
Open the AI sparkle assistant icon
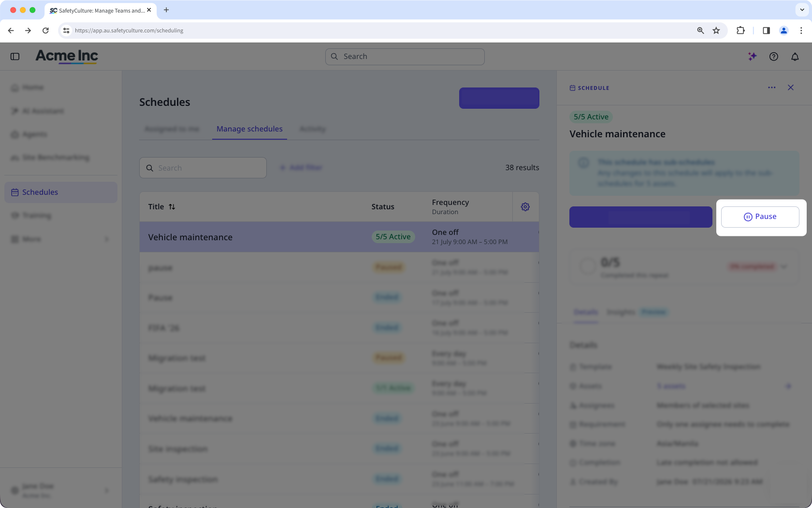(x=752, y=57)
